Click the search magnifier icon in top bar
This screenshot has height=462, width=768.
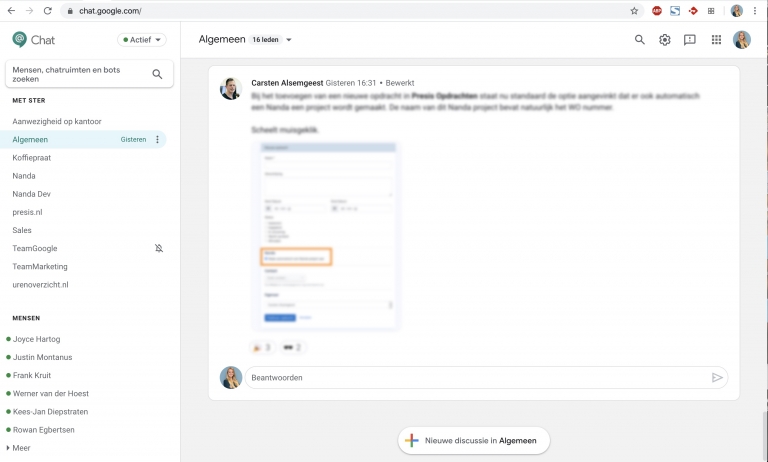coord(640,40)
